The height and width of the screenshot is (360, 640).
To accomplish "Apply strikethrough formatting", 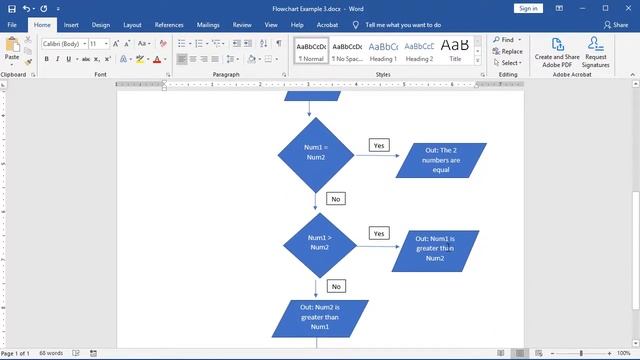I will click(86, 60).
